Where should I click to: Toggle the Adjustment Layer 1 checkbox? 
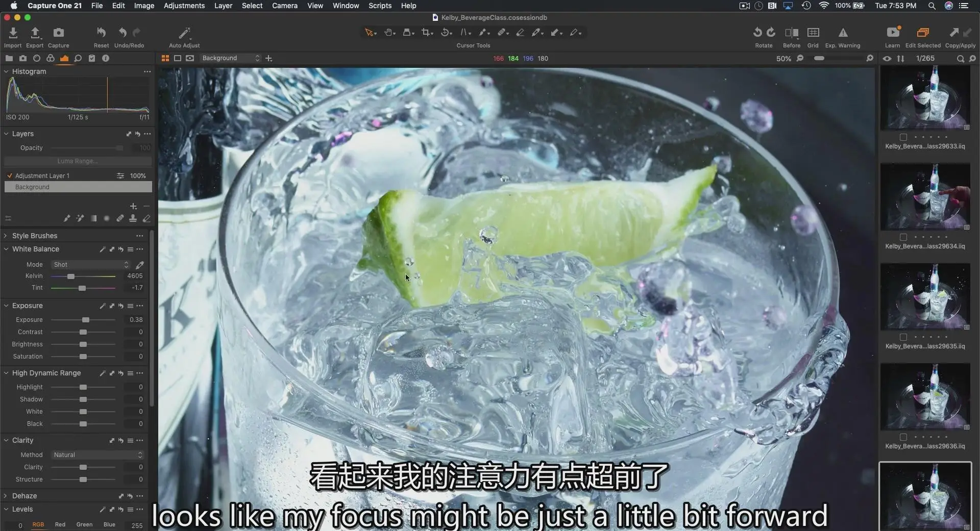click(9, 175)
